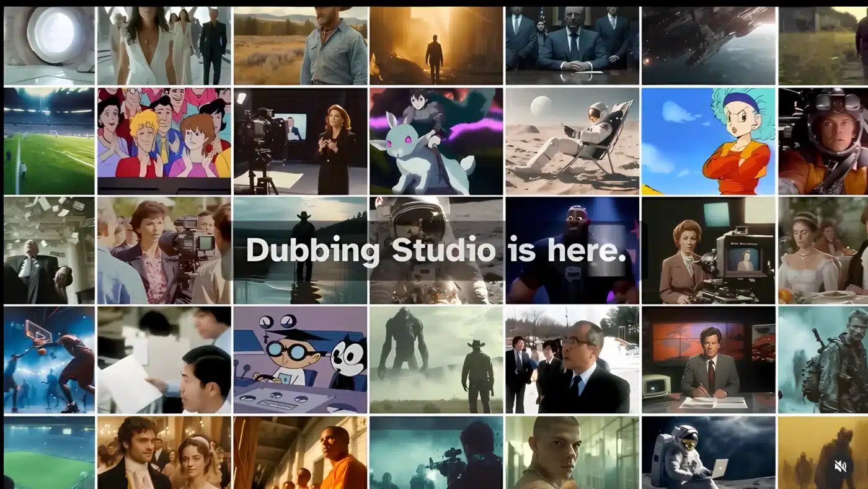Open the silhouetted man in golden light thumbnail
Image resolution: width=868 pixels, height=489 pixels.
tap(436, 46)
